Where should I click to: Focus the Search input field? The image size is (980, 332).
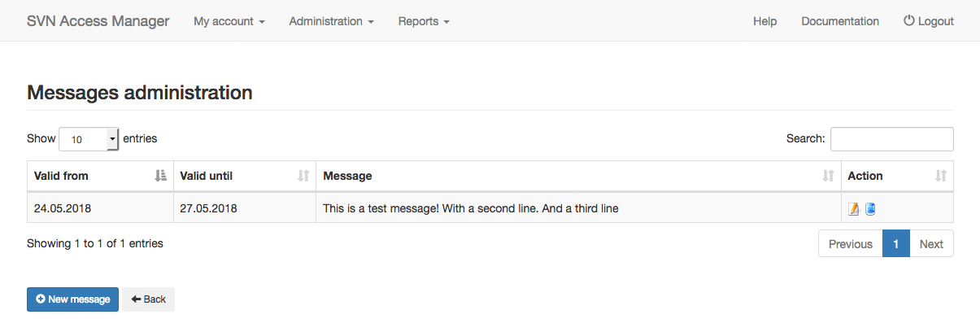[x=891, y=139]
